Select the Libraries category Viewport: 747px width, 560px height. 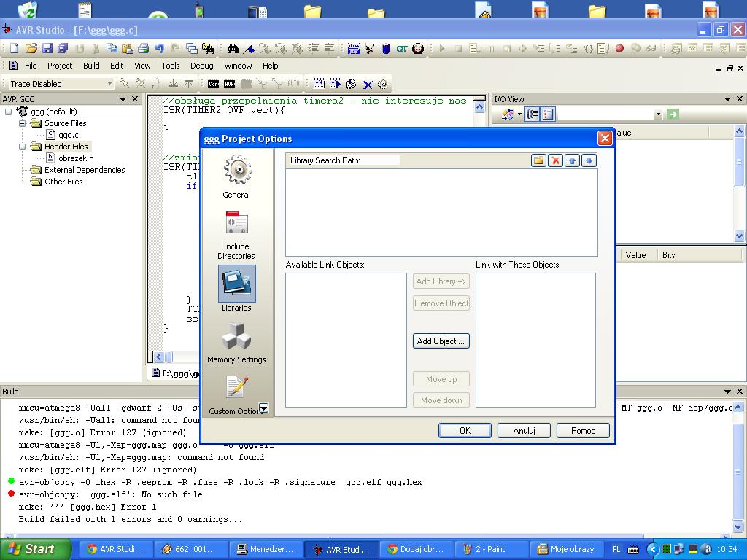point(237,289)
